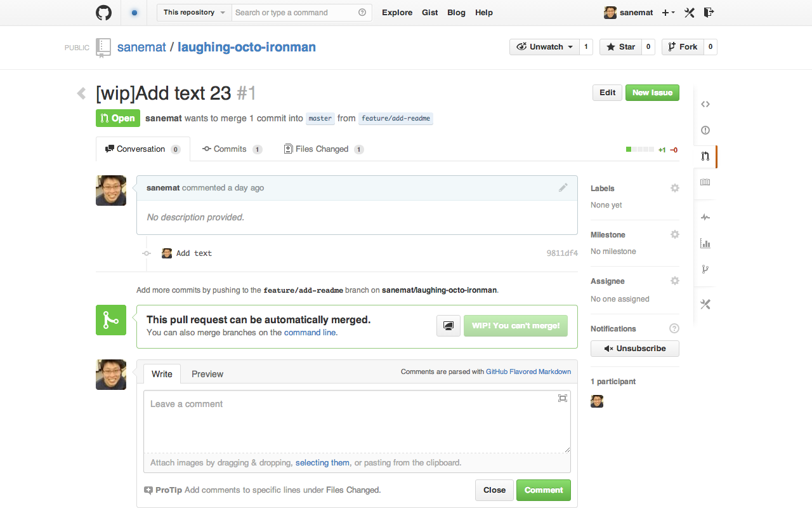812x508 pixels.
Task: Open Labels settings with the gear icon
Action: 674,188
